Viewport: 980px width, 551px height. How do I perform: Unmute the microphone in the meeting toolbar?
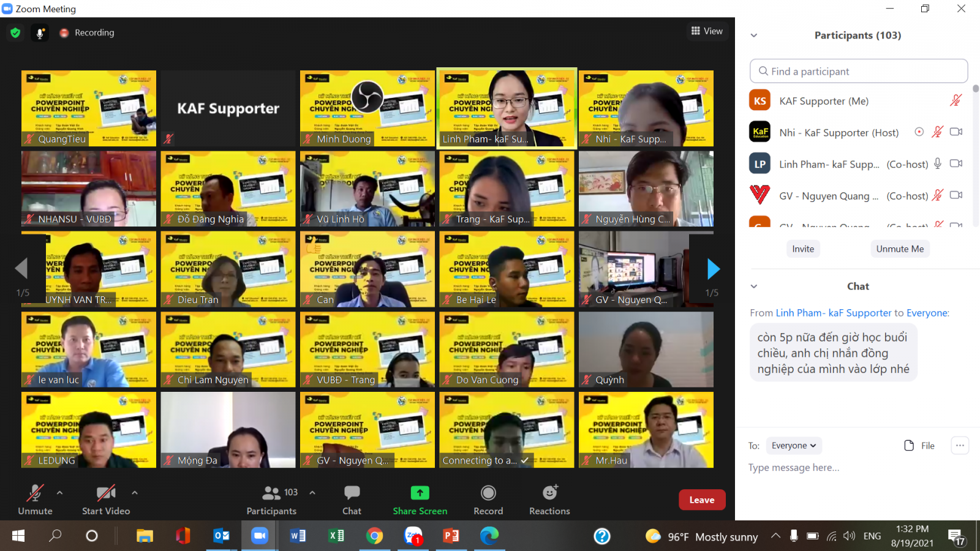(x=35, y=500)
